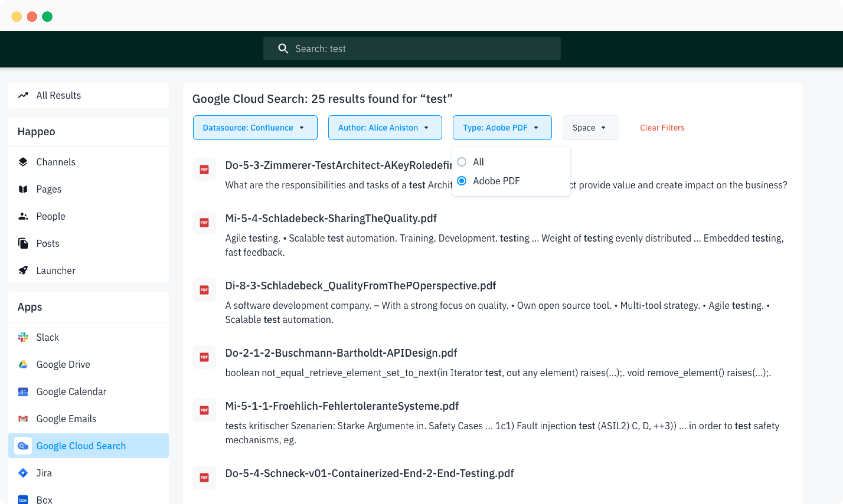The image size is (843, 504).
Task: Open Posts in sidebar
Action: (88, 244)
